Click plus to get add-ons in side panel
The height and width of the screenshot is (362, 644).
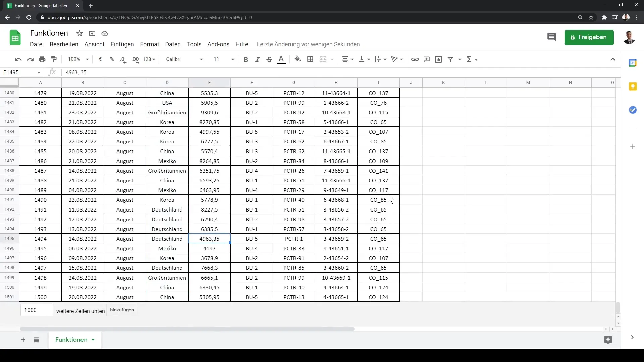[633, 147]
